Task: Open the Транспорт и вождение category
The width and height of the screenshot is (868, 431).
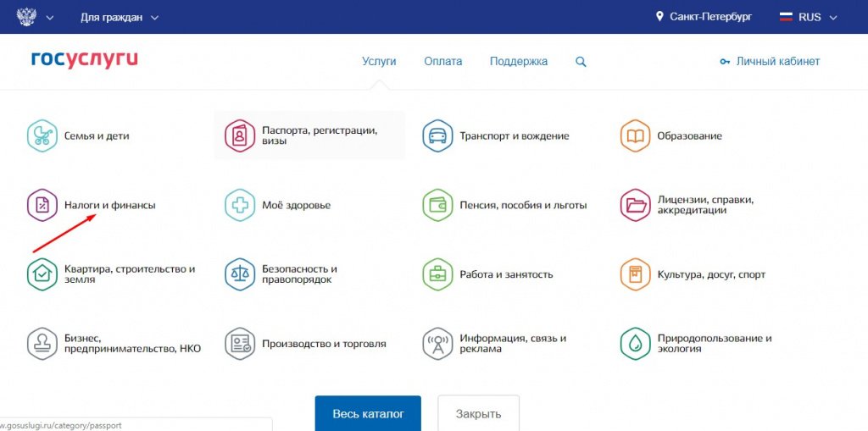Action: (x=515, y=136)
